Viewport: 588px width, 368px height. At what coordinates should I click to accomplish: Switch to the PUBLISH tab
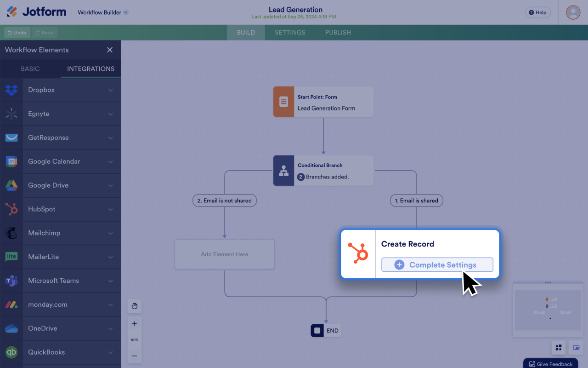click(338, 33)
